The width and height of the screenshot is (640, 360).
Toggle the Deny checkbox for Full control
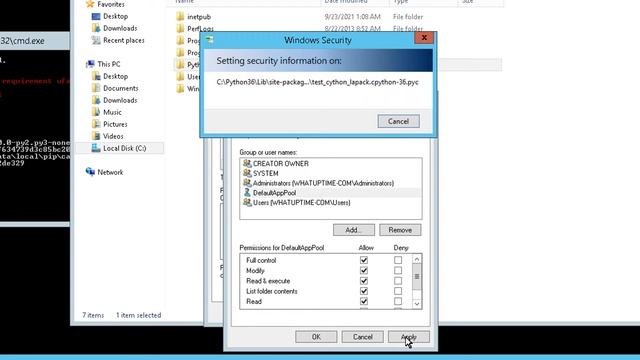click(398, 260)
